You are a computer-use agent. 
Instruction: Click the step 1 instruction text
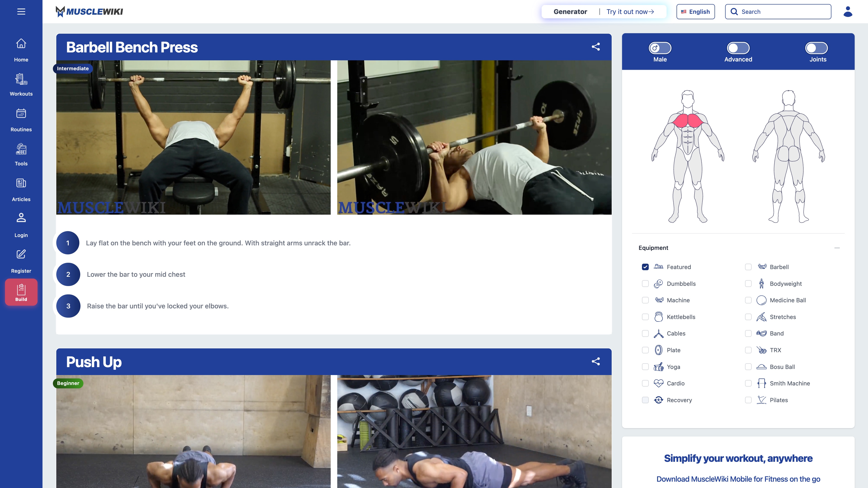click(218, 243)
